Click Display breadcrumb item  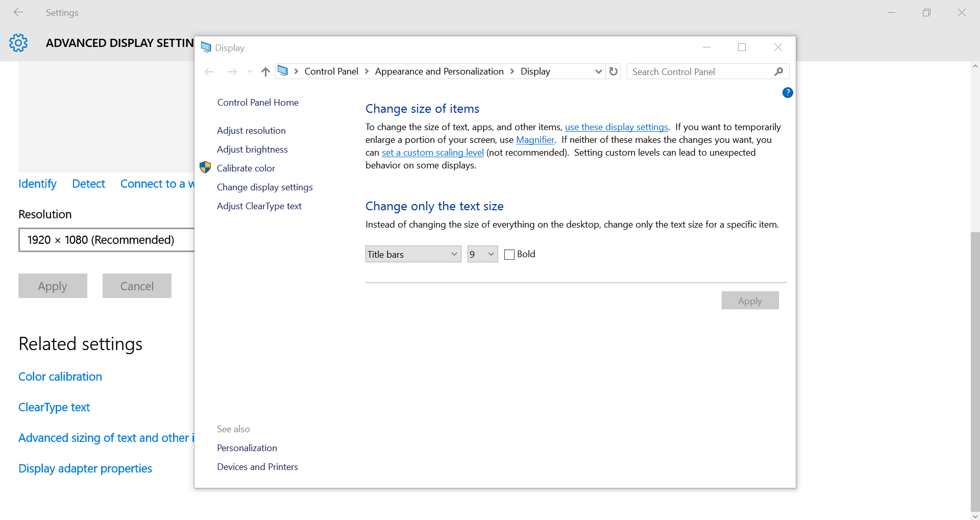coord(535,71)
